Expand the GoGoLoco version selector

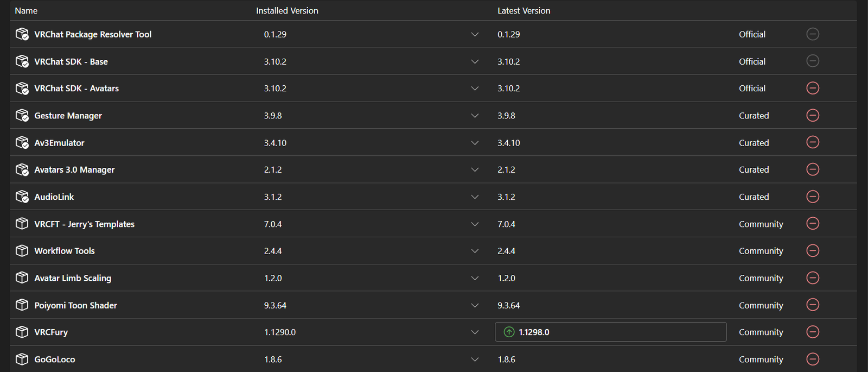[x=475, y=360]
